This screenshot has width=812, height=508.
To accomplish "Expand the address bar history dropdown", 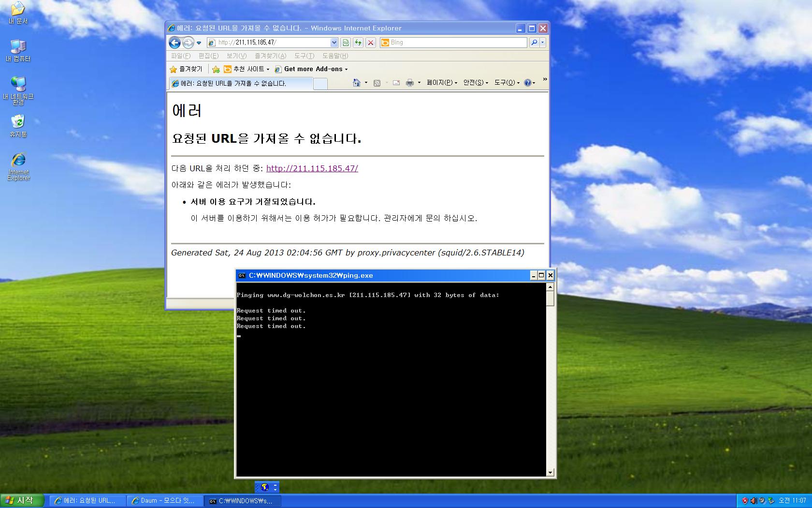I will (x=334, y=43).
